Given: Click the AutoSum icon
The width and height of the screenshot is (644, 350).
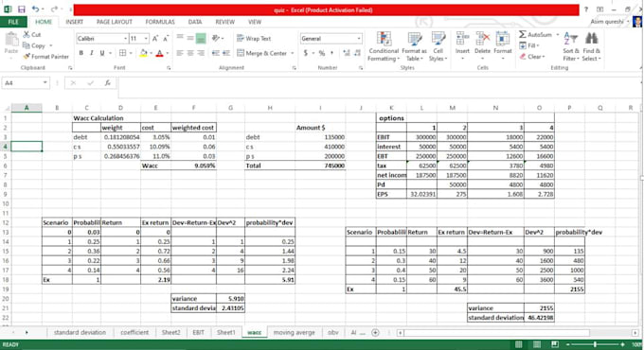Looking at the screenshot, I should pos(523,34).
